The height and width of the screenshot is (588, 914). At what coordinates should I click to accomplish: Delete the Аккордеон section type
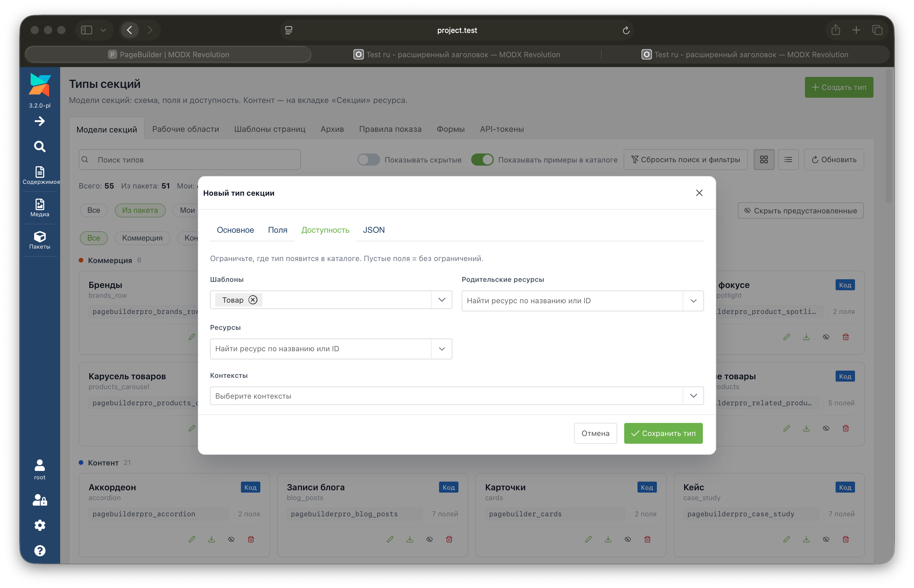point(251,539)
